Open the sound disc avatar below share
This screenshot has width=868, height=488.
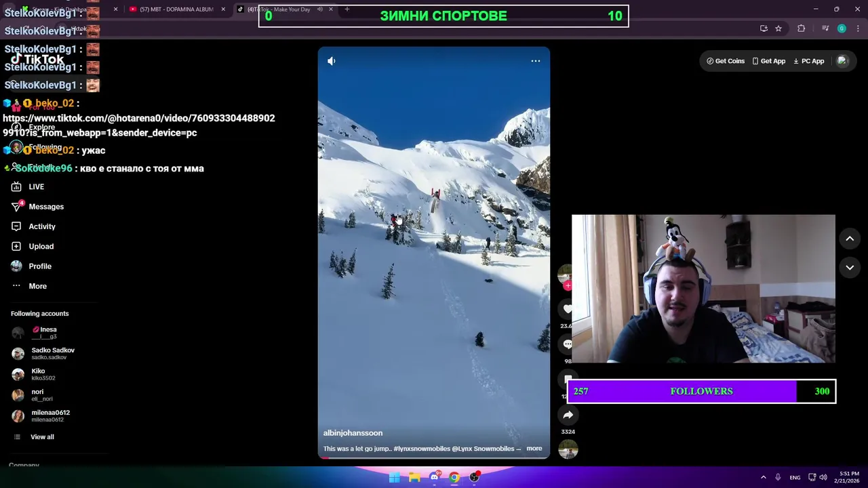click(568, 449)
